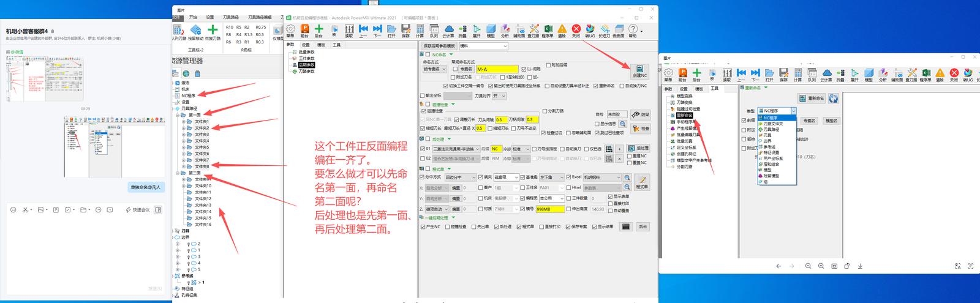The image size is (980, 303).
Task: Open 刀具路径编辑 ribbon tab in left window
Action: click(x=260, y=18)
